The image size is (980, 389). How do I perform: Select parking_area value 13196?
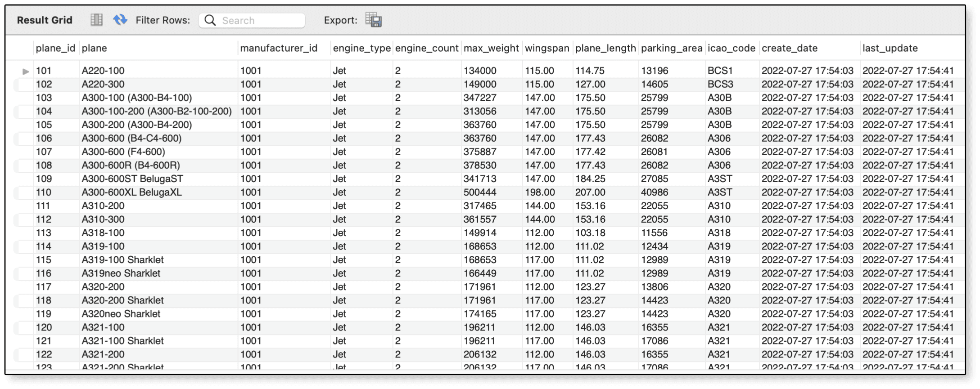(655, 71)
